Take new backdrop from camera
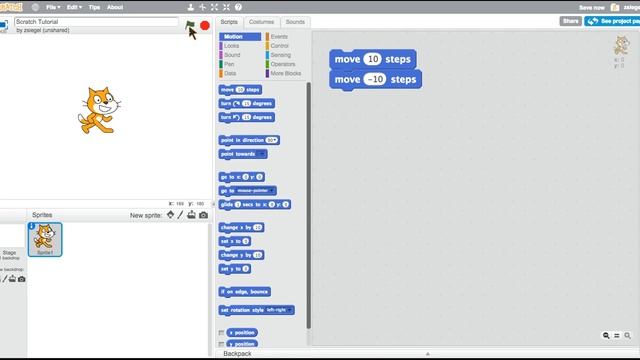Image resolution: width=640 pixels, height=360 pixels. click(22, 279)
